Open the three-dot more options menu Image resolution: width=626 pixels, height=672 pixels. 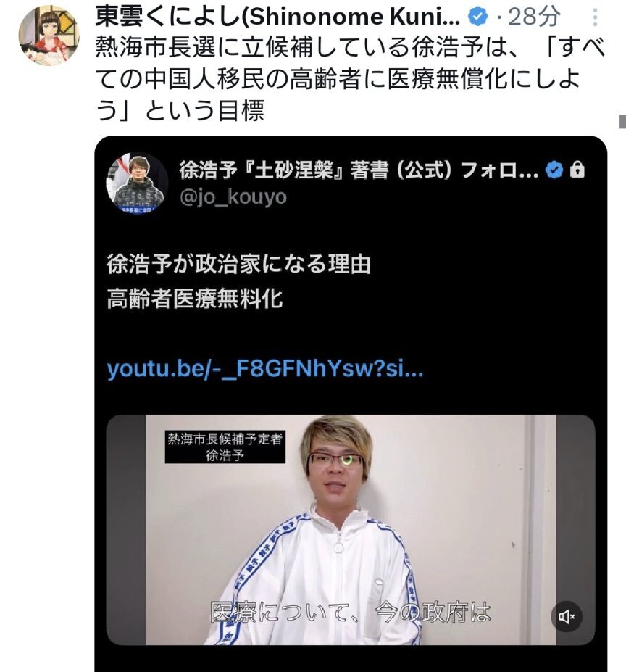pos(595,17)
